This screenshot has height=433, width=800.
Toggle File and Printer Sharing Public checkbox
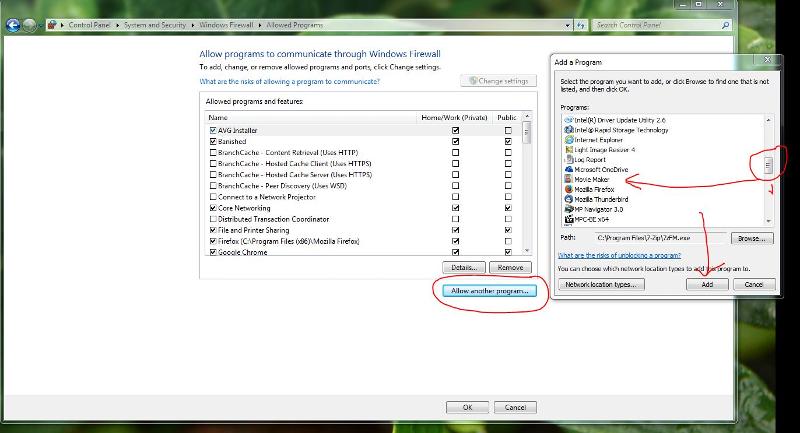(x=508, y=230)
